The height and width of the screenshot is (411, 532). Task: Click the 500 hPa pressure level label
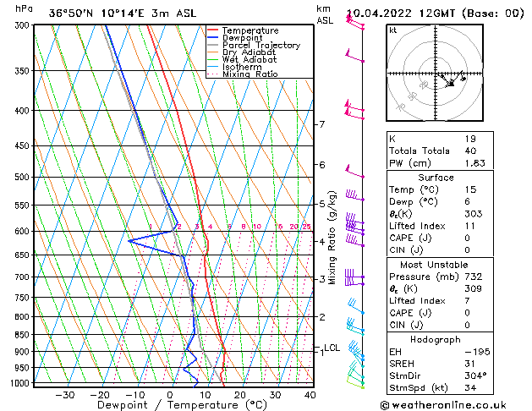pos(24,177)
